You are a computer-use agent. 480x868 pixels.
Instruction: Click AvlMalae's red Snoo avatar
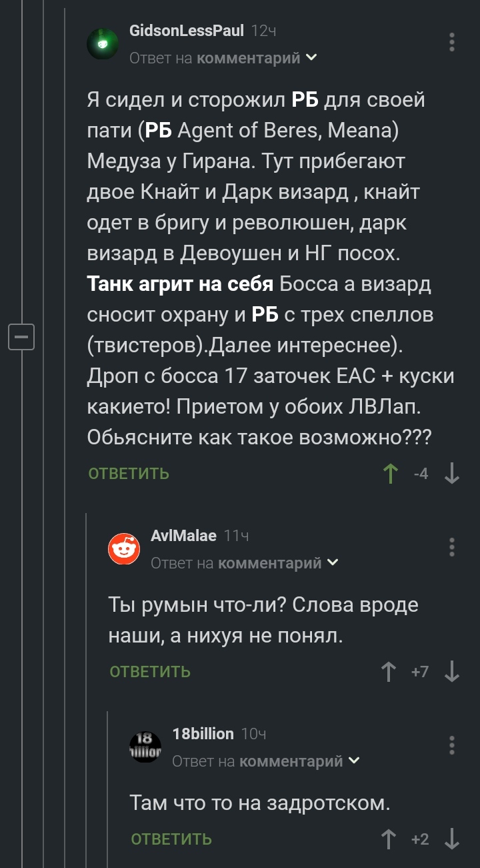click(x=124, y=548)
